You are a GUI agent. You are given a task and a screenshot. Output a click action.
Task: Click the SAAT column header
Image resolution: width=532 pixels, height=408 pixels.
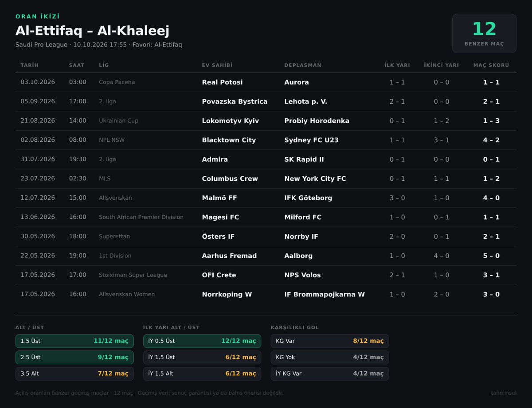coord(77,65)
